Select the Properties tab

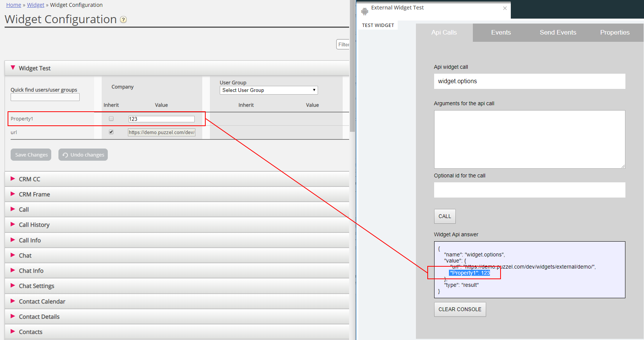click(x=614, y=33)
